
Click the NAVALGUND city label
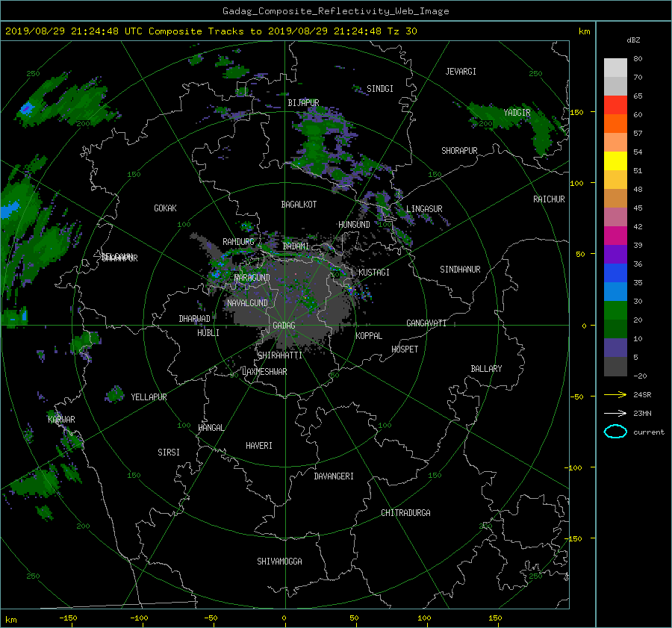[247, 303]
